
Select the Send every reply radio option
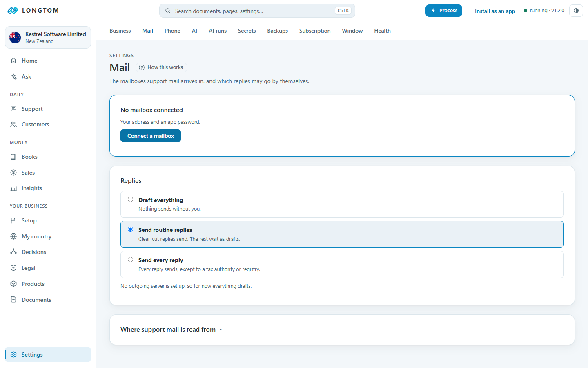pyautogui.click(x=130, y=260)
